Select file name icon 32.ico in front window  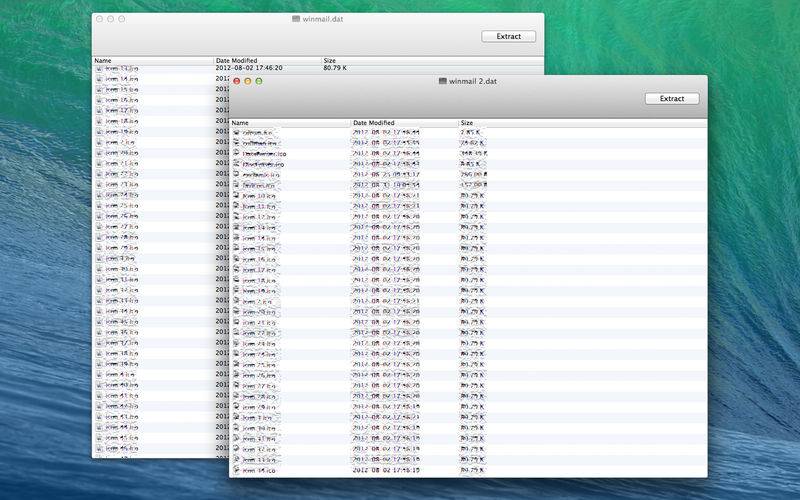[x=259, y=449]
